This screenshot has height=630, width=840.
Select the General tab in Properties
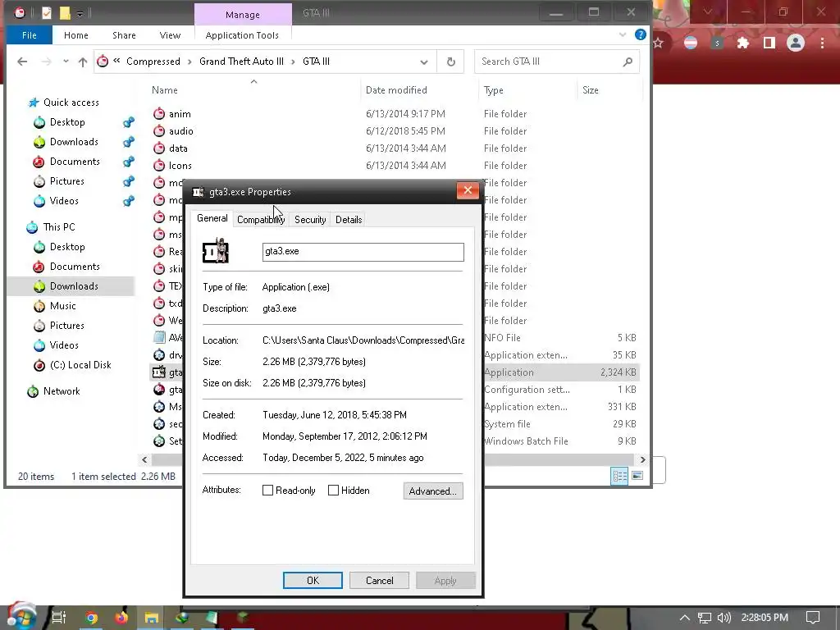212,218
